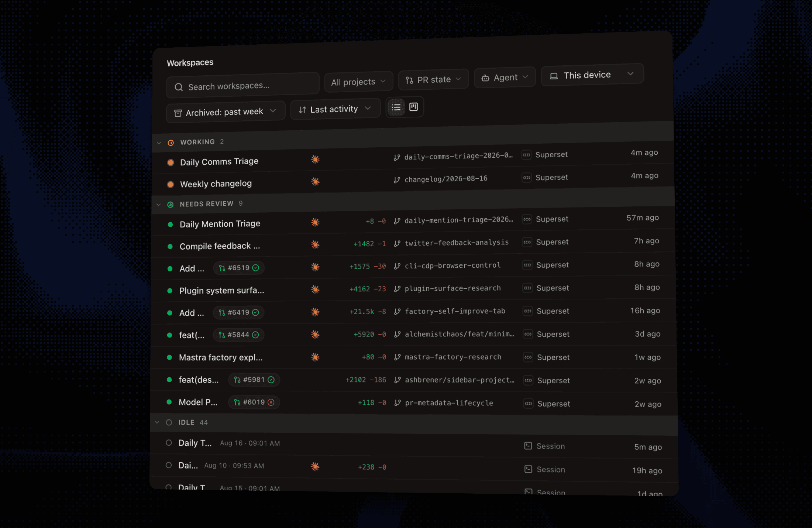Open pull request #5844 badge
This screenshot has width=812, height=528.
tap(238, 335)
